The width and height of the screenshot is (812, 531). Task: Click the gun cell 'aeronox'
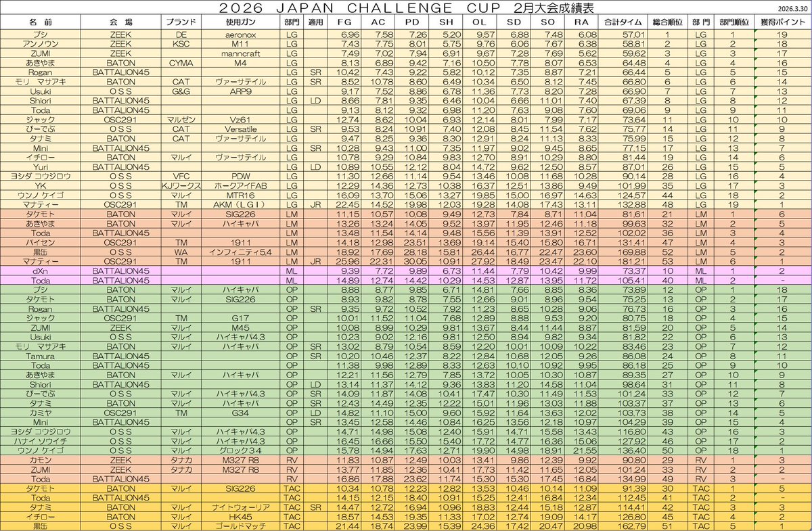pos(242,34)
